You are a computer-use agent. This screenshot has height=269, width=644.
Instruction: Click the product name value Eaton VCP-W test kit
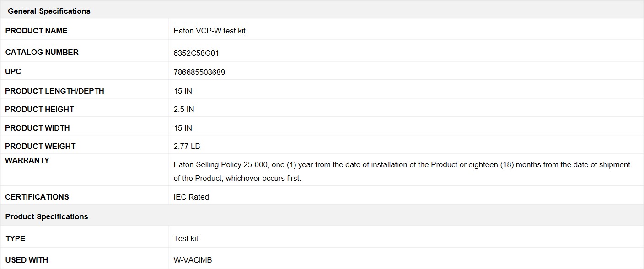209,31
